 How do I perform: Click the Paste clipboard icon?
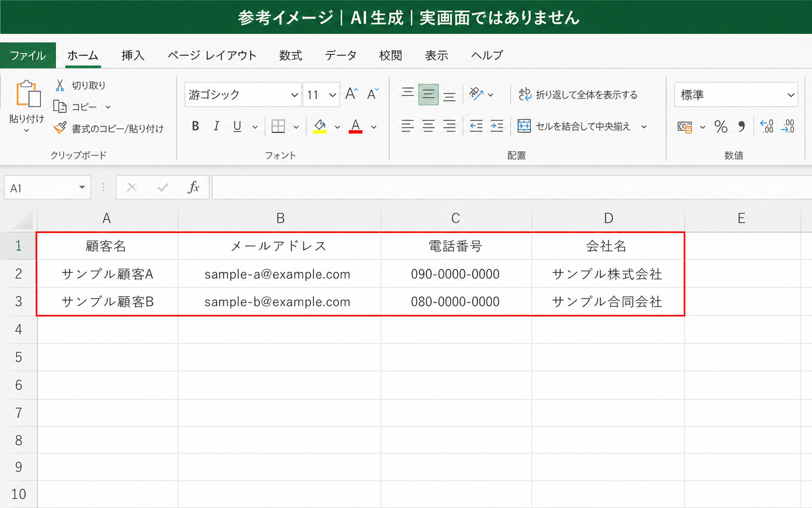(28, 94)
